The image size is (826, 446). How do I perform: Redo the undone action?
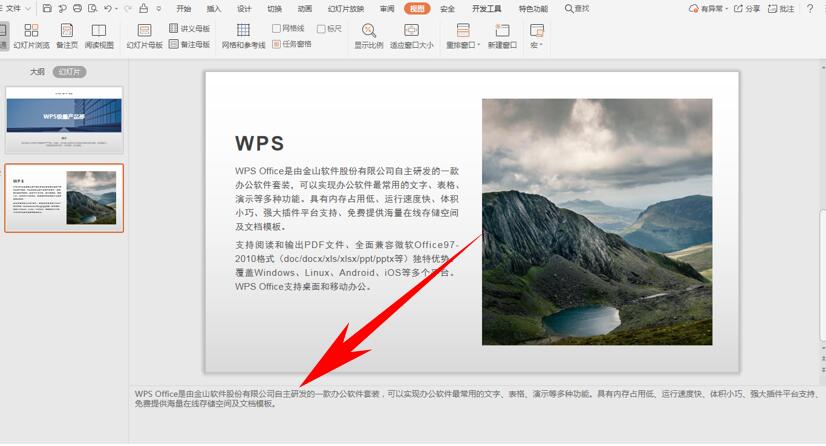pyautogui.click(x=128, y=8)
